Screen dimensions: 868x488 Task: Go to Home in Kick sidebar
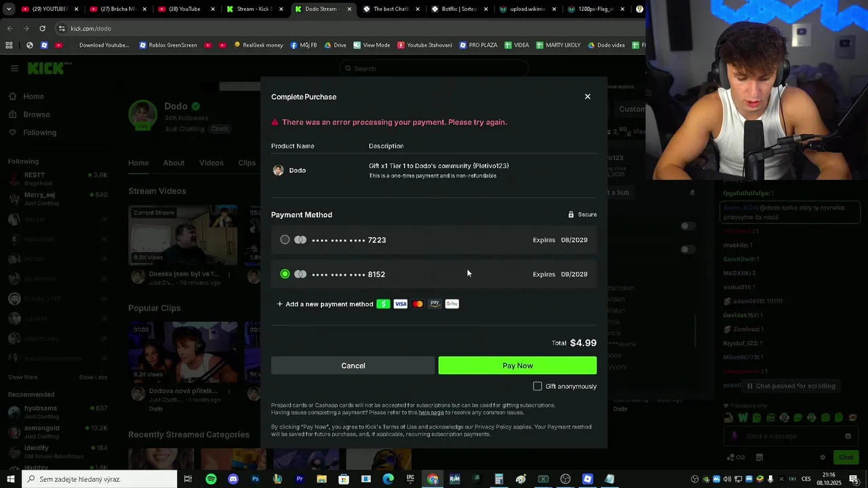(x=26, y=96)
